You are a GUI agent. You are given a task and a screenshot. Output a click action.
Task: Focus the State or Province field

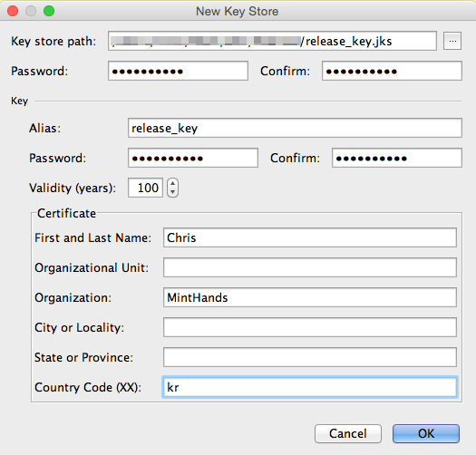tap(310, 357)
